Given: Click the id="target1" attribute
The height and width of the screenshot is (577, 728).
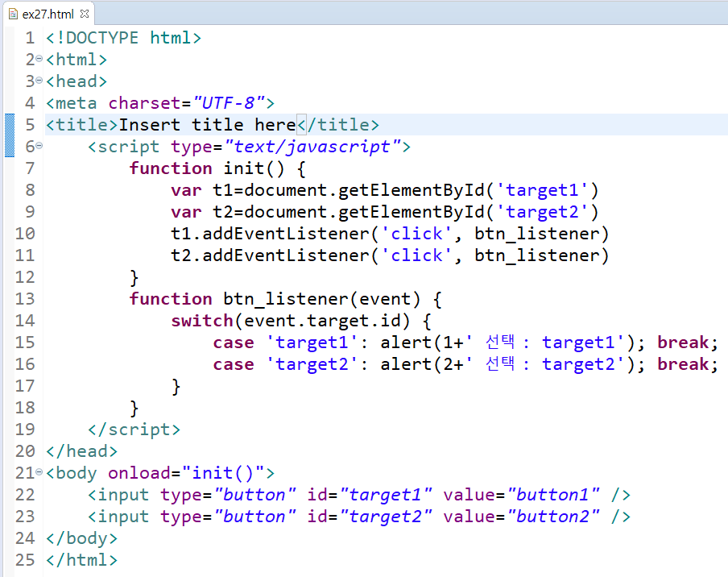Looking at the screenshot, I should pyautogui.click(x=370, y=495).
